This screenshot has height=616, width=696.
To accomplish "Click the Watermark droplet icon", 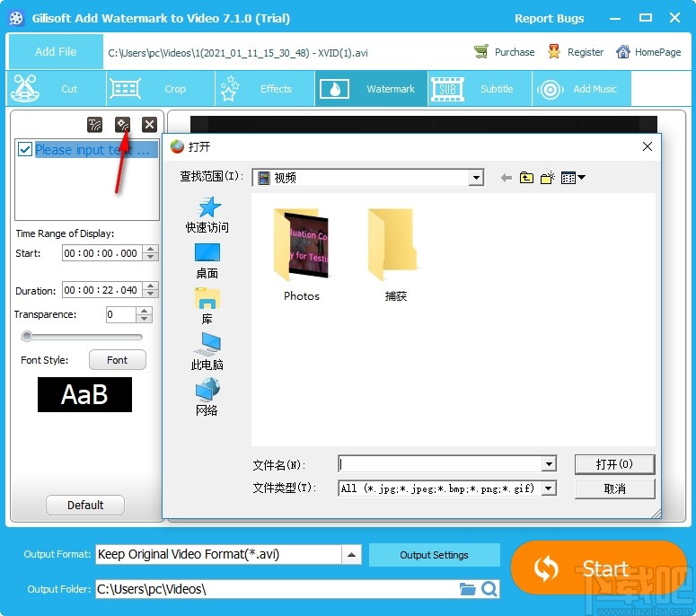I will click(x=334, y=89).
